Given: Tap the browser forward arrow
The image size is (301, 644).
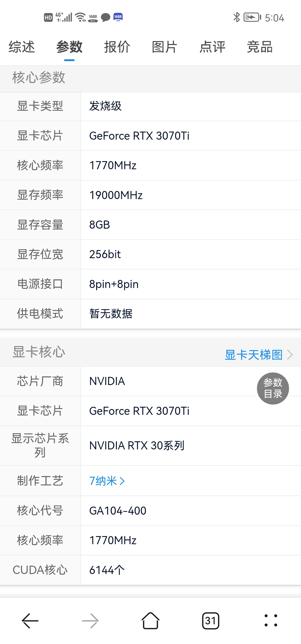Looking at the screenshot, I should [90, 621].
